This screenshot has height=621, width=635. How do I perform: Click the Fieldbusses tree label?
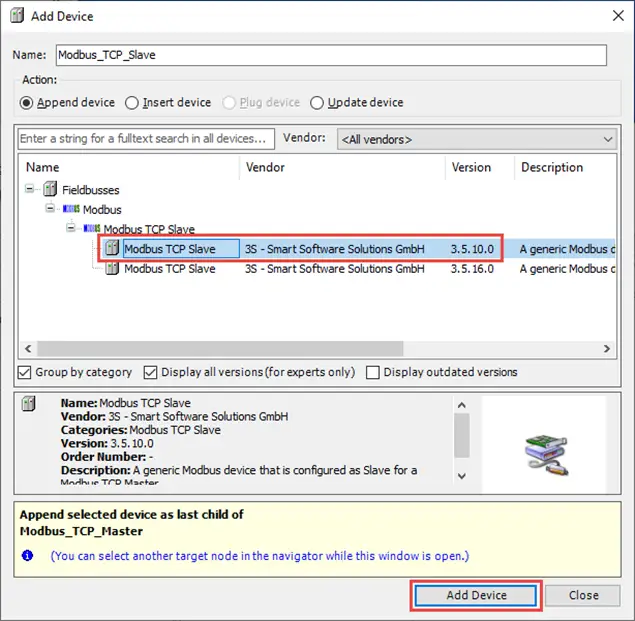pyautogui.click(x=91, y=190)
